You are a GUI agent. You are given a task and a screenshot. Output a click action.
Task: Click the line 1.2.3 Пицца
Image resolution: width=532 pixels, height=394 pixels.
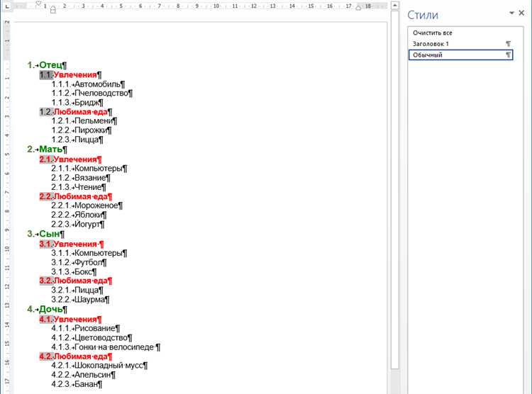point(77,140)
